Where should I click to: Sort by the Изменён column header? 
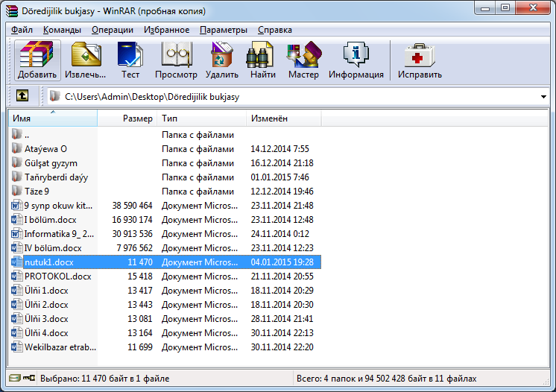click(x=284, y=118)
